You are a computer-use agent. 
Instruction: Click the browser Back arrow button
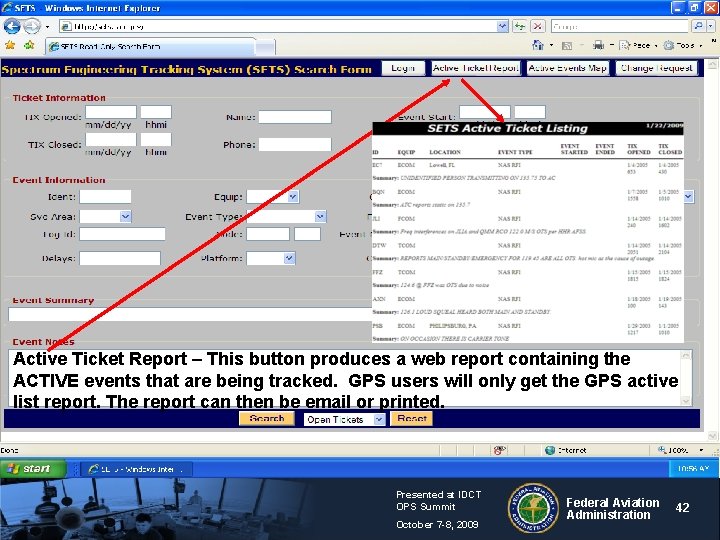[x=12, y=27]
